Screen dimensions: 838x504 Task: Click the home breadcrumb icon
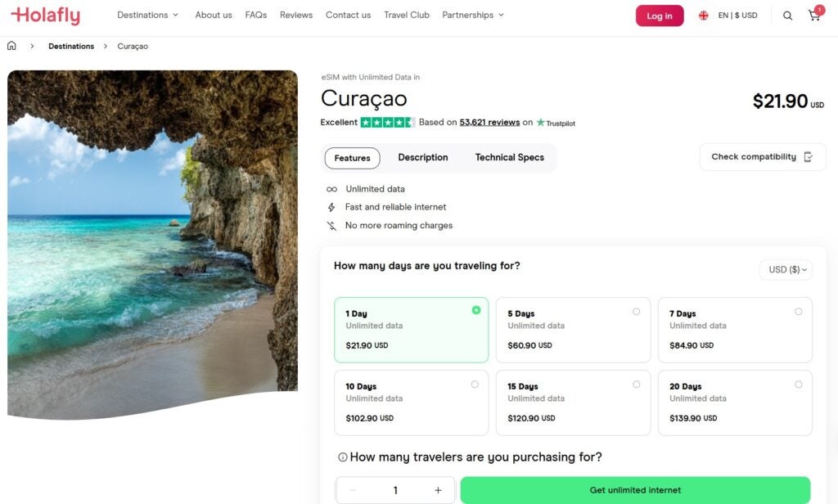11,46
